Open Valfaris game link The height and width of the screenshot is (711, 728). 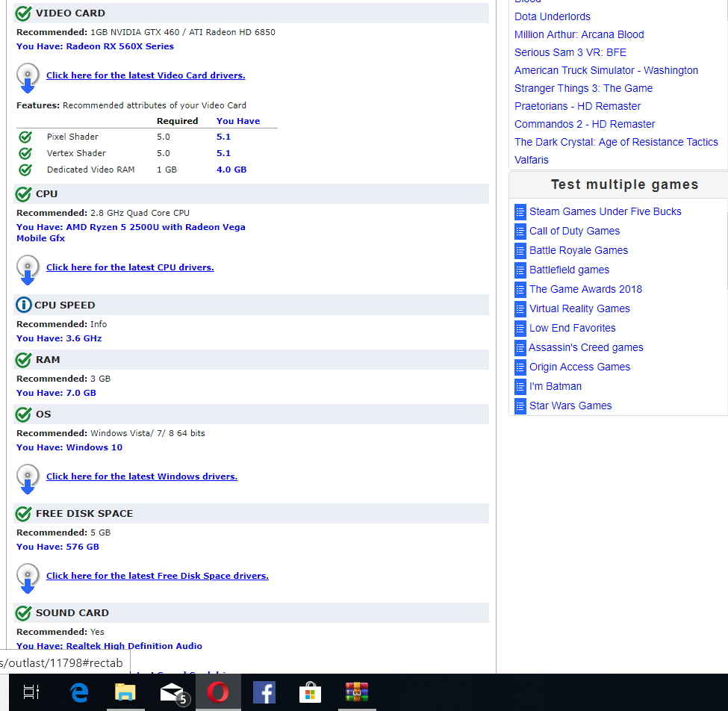click(x=531, y=160)
